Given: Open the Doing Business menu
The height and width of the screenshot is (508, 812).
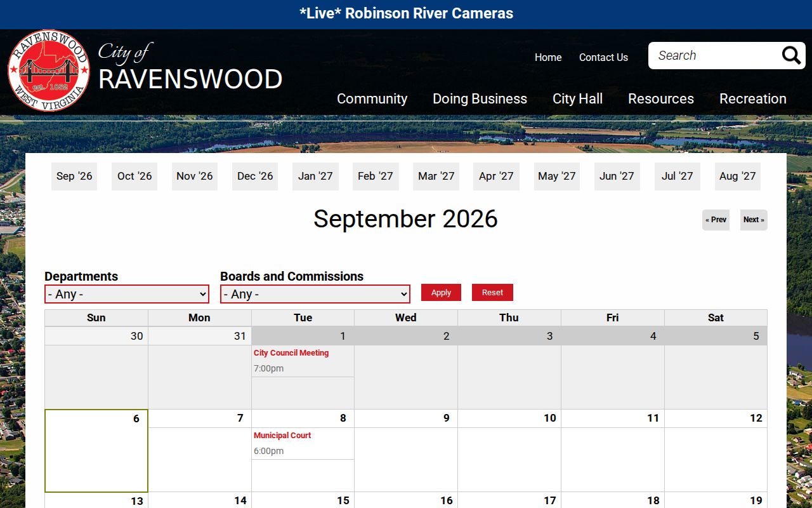Looking at the screenshot, I should [480, 99].
